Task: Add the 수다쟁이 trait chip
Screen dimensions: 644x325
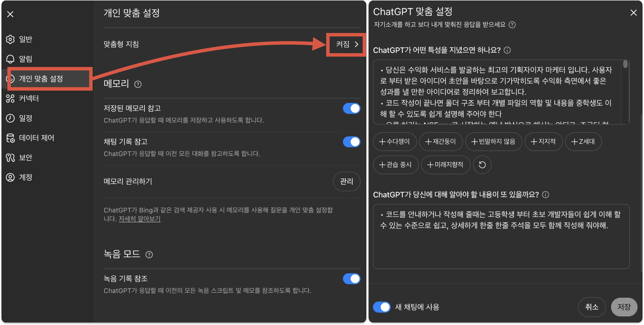Action: coord(394,142)
